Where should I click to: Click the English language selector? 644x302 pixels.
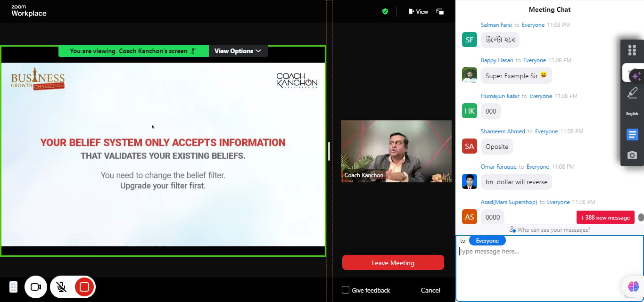click(632, 114)
